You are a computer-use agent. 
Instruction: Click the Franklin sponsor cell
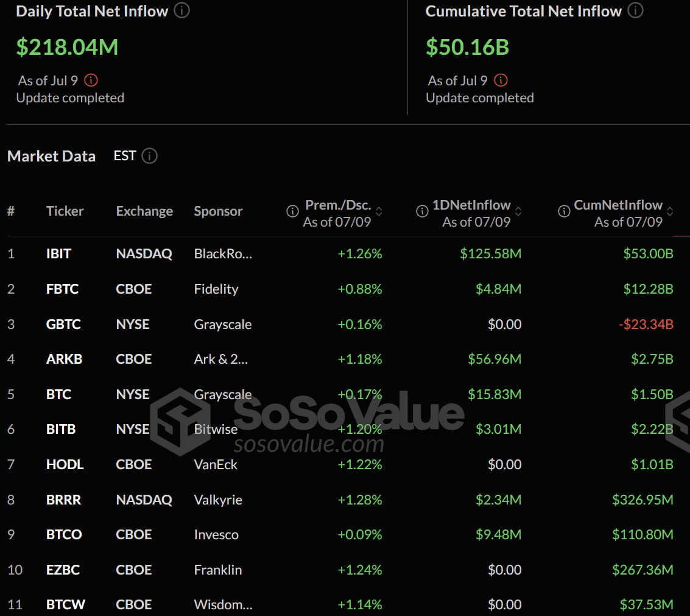tap(218, 570)
